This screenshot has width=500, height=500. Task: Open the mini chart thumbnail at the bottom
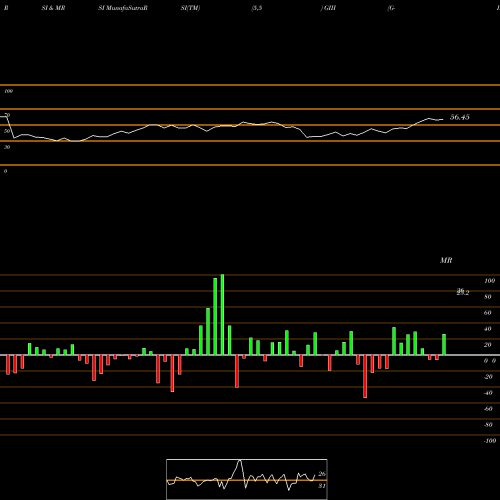click(247, 479)
